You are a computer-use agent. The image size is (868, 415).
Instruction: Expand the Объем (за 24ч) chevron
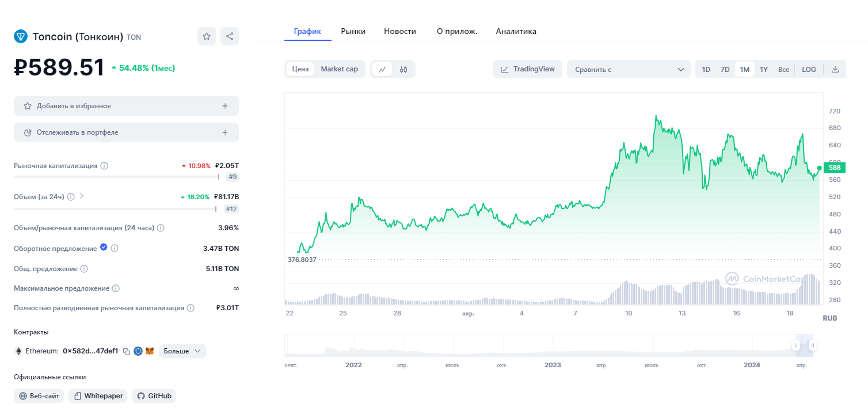[x=82, y=196]
